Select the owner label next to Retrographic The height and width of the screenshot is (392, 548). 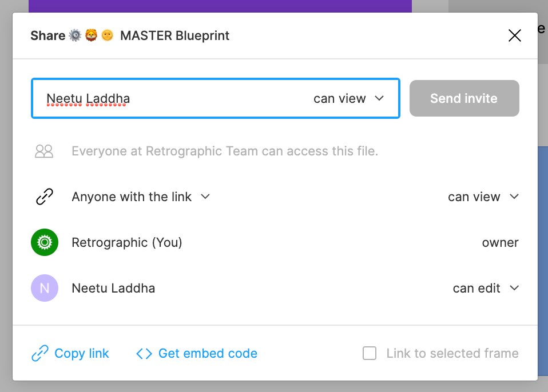pos(500,242)
